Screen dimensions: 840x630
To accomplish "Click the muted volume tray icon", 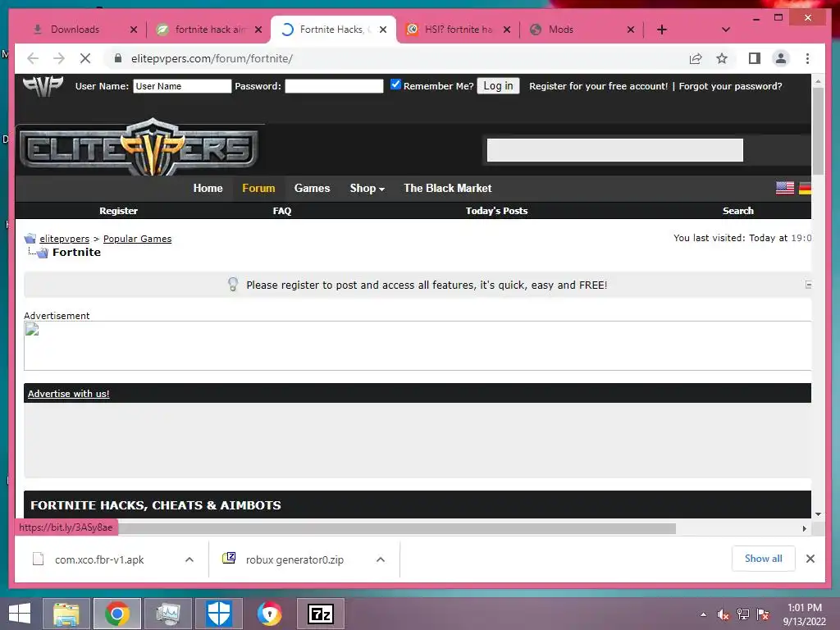I will pos(724,614).
